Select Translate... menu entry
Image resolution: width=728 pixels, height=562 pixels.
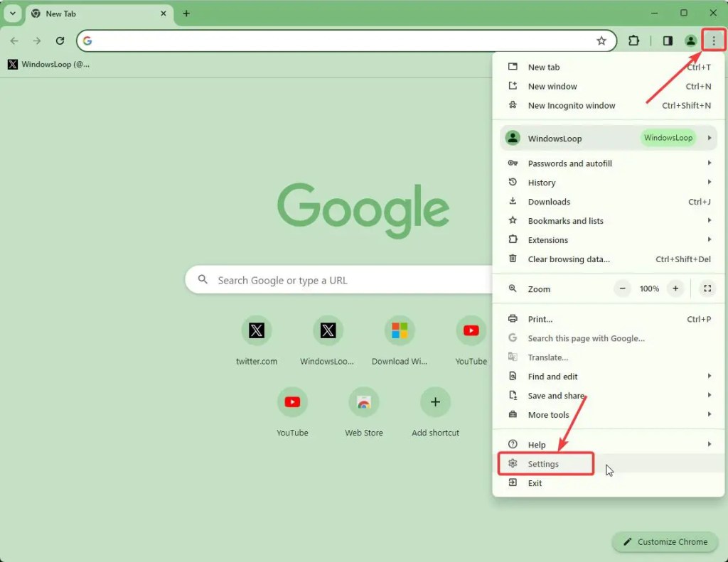[x=609, y=357]
